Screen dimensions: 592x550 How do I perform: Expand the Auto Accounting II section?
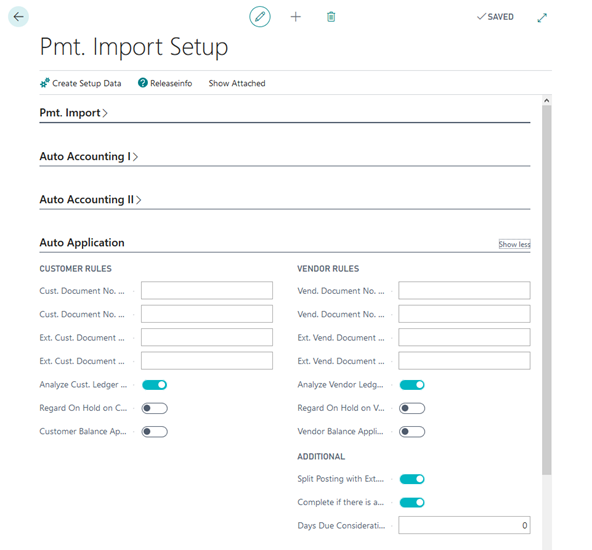91,199
